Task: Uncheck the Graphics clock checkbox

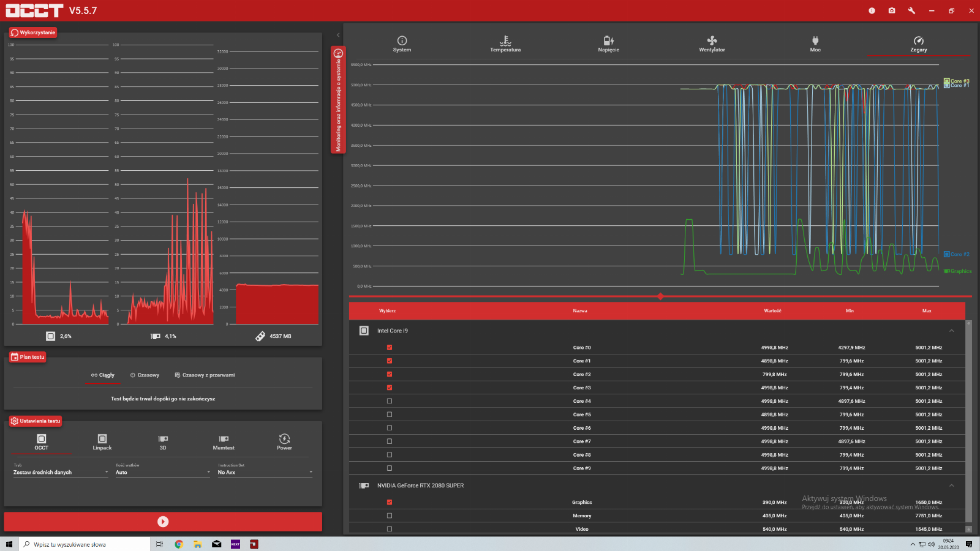Action: [390, 502]
